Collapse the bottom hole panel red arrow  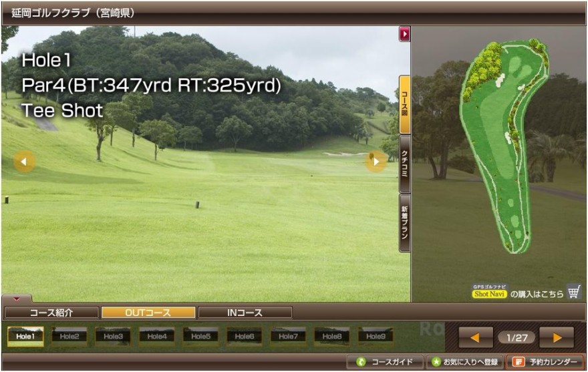click(17, 299)
